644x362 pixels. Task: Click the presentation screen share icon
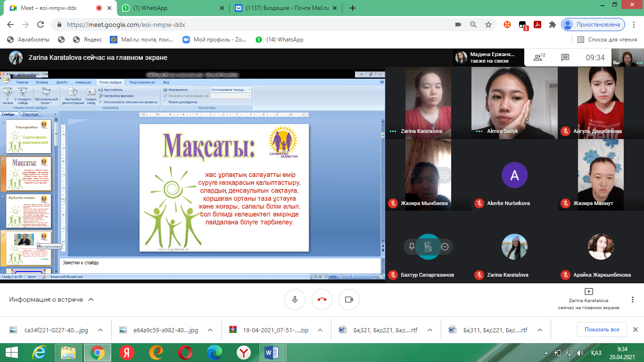click(588, 291)
